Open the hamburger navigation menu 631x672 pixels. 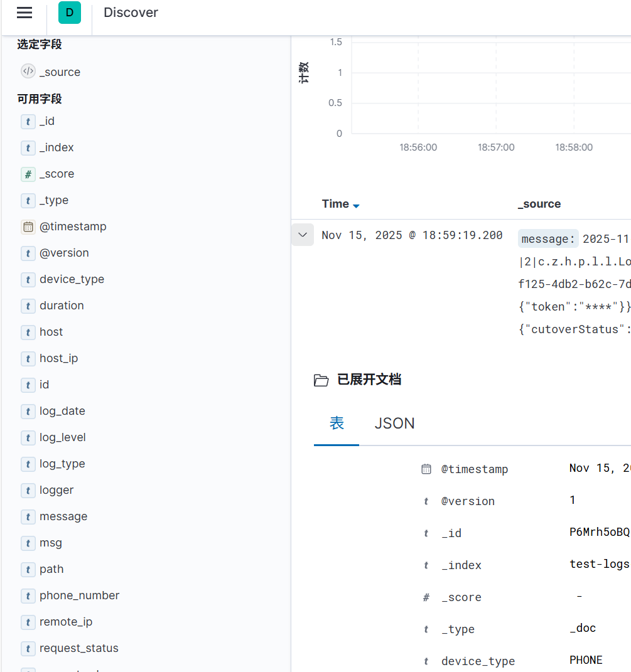[x=24, y=13]
